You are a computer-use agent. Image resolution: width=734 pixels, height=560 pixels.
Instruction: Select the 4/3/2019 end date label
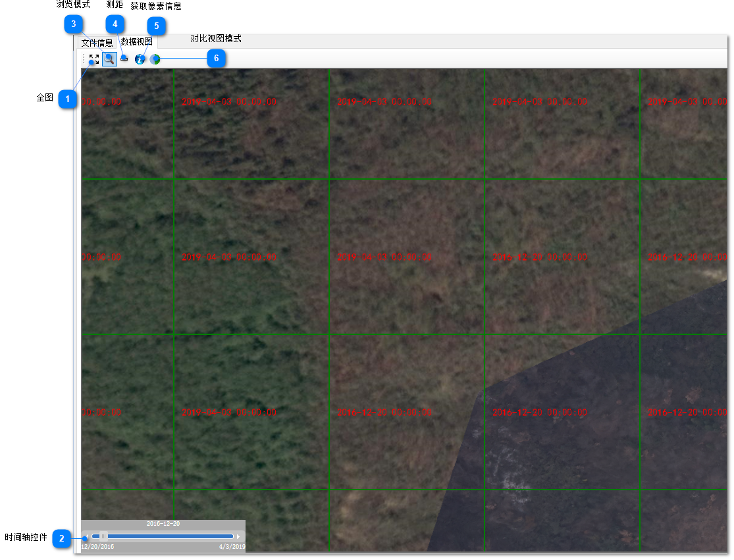(232, 547)
